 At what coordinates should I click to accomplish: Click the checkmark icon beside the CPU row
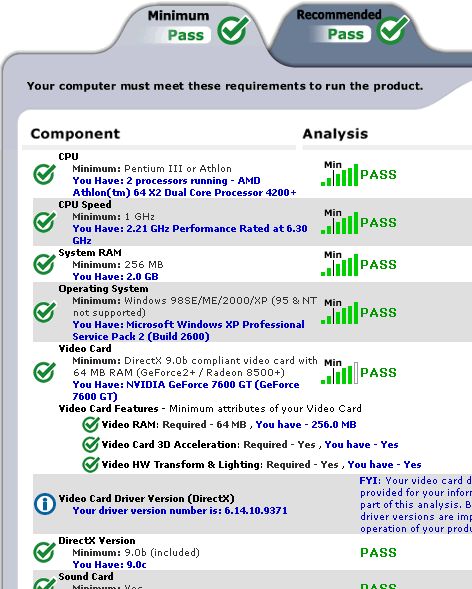pyautogui.click(x=44, y=174)
